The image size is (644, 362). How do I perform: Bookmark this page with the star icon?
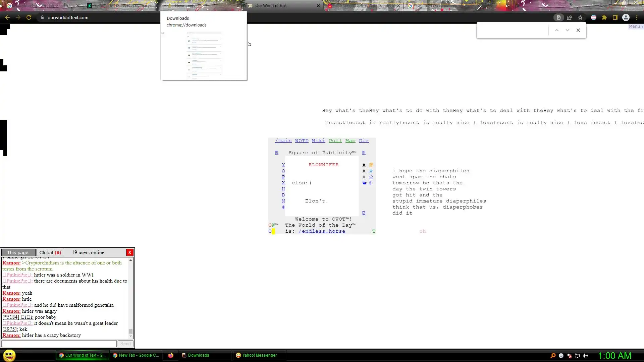[x=580, y=17]
